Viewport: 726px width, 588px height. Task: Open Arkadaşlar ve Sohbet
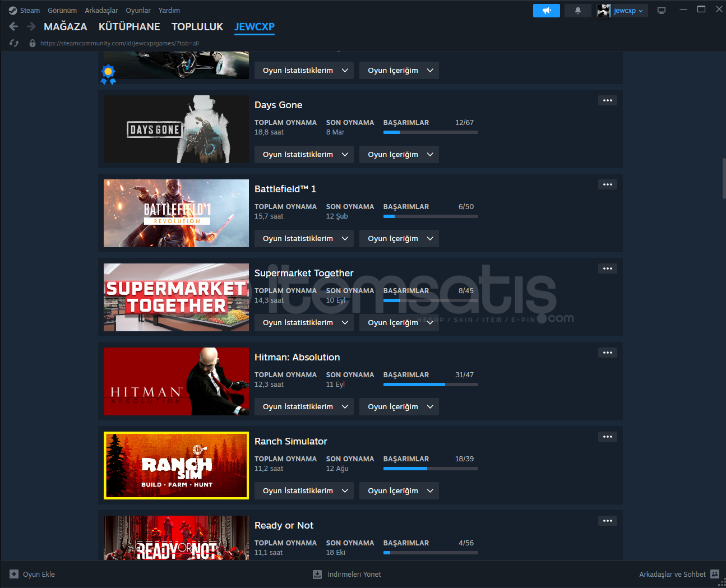coord(679,574)
